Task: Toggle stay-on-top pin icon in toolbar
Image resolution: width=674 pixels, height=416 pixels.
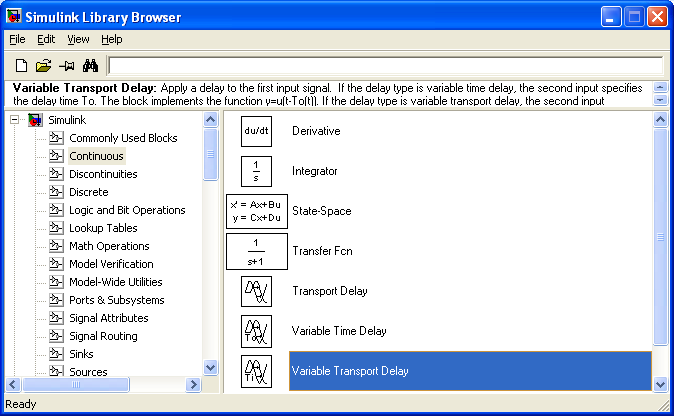Action: pyautogui.click(x=67, y=66)
